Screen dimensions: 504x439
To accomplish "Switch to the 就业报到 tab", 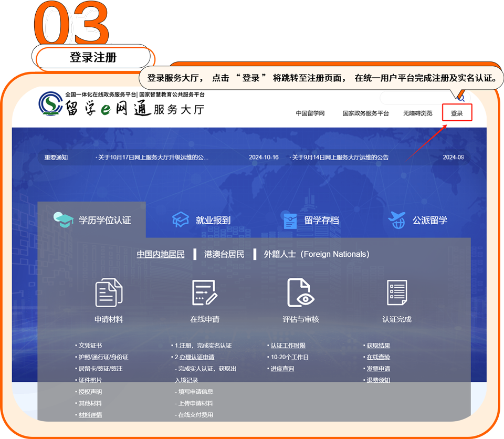I will coord(201,220).
